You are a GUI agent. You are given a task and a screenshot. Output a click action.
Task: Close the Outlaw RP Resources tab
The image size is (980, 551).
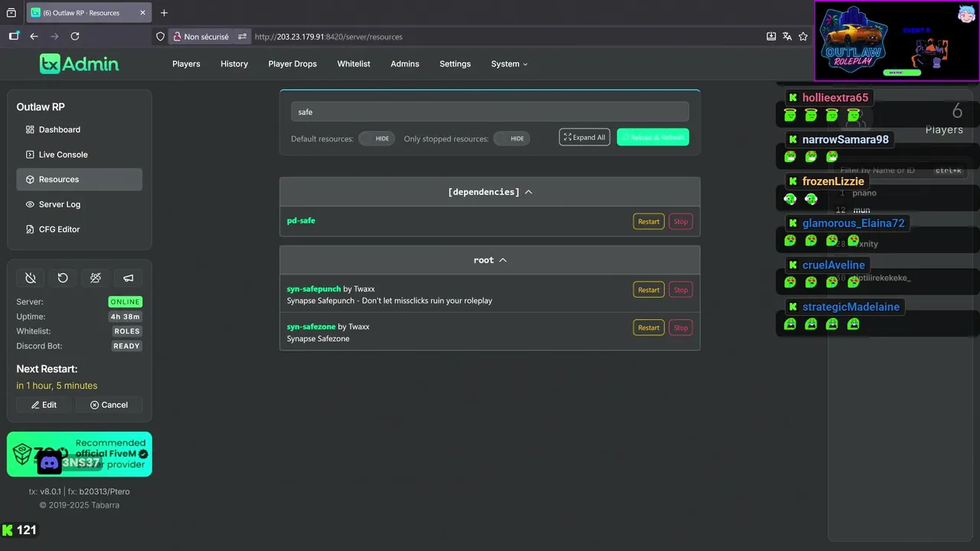click(x=142, y=13)
